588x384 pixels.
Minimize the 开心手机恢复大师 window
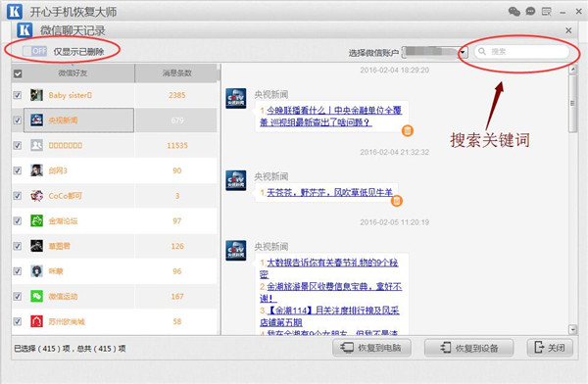click(563, 13)
